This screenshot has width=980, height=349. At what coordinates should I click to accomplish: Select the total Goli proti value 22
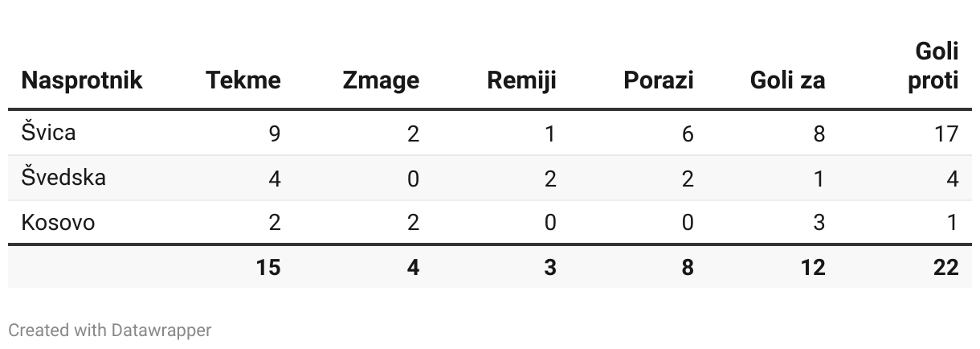click(946, 267)
